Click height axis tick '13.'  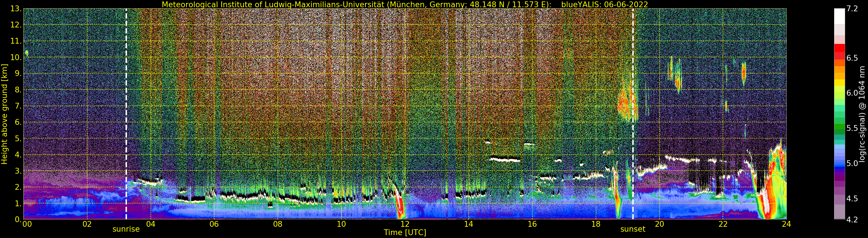point(16,9)
